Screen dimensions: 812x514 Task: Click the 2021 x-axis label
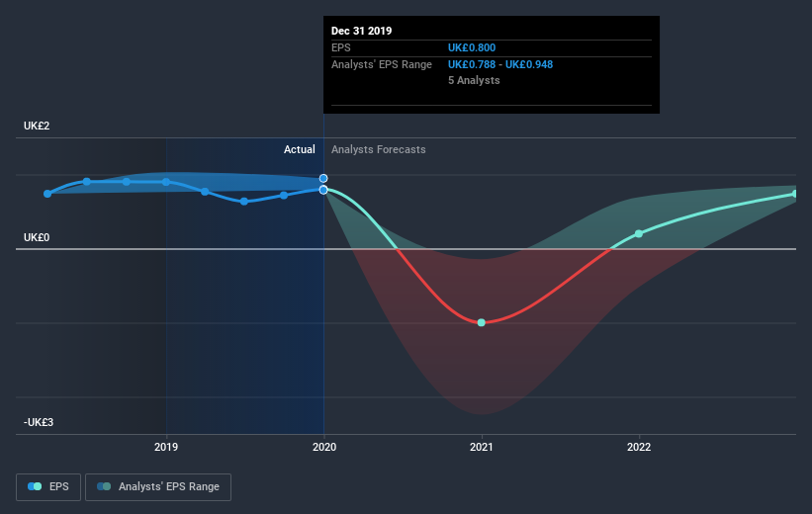(x=481, y=447)
